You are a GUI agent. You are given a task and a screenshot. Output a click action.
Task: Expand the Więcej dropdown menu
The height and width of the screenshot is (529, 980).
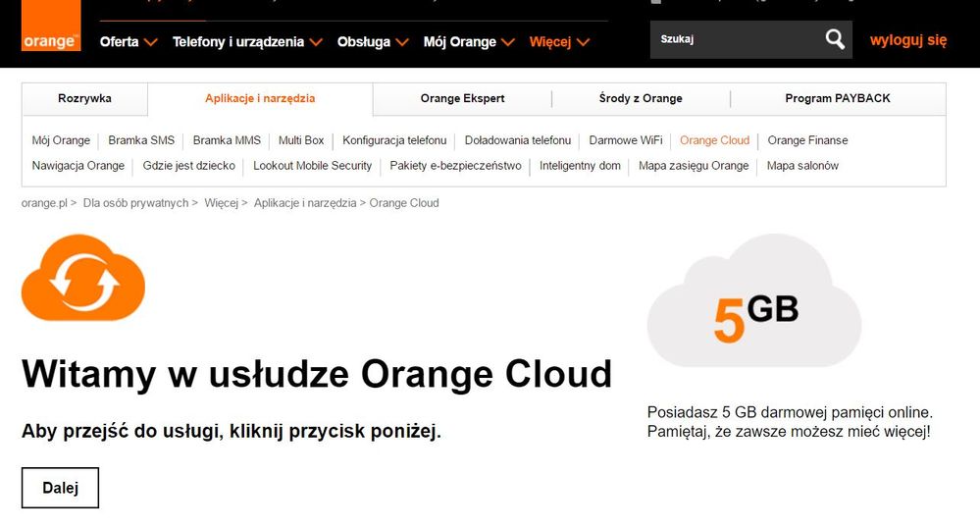coord(559,42)
